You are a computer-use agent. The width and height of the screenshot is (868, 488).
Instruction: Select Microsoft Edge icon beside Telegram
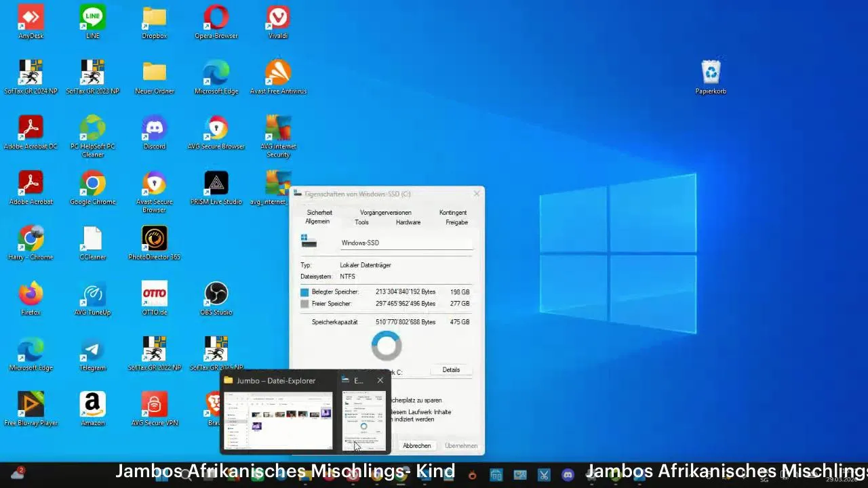click(x=31, y=353)
